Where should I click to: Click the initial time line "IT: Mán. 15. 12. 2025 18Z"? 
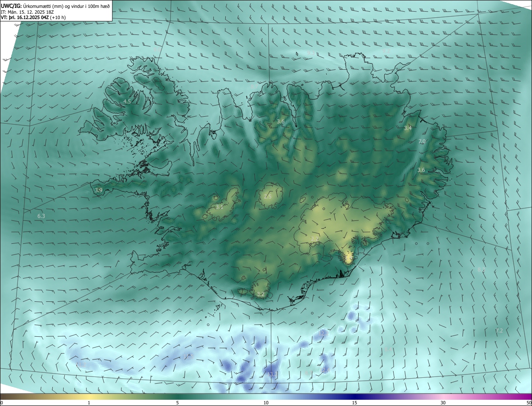point(27,12)
